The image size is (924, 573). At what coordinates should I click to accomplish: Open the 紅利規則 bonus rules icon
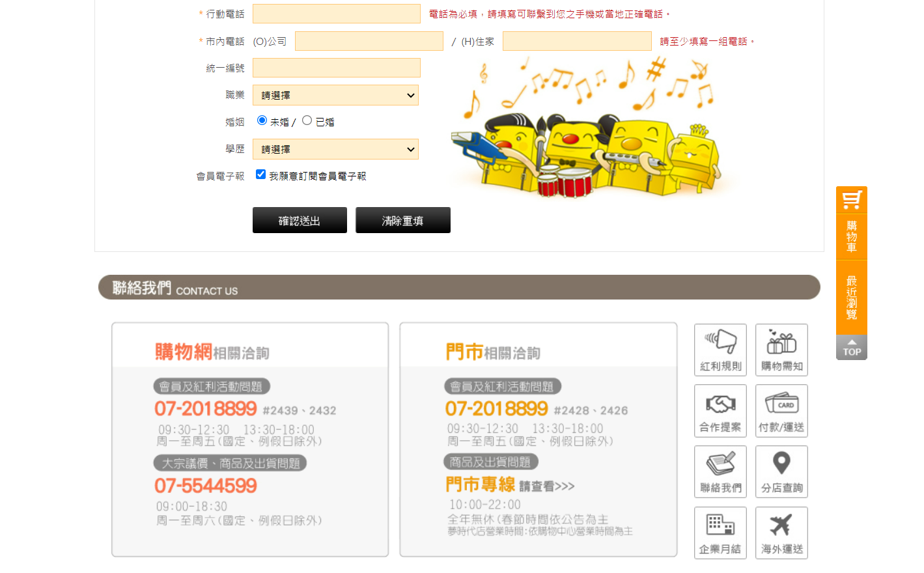[x=720, y=350]
